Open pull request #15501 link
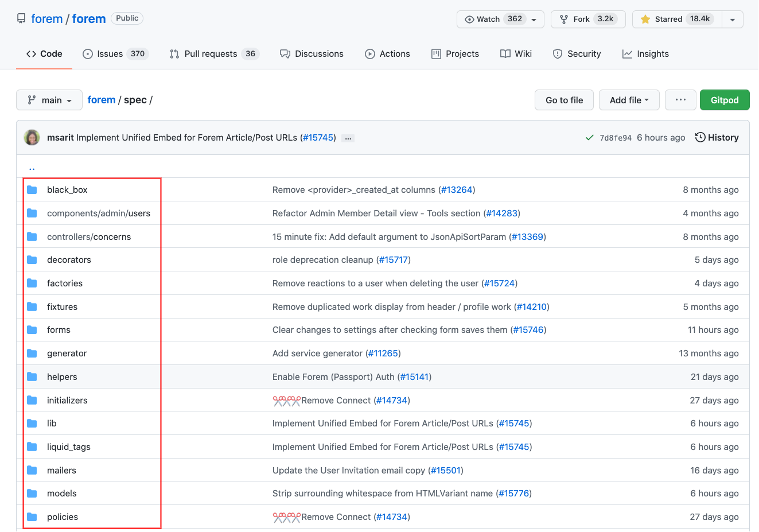This screenshot has width=759, height=532. pos(446,471)
